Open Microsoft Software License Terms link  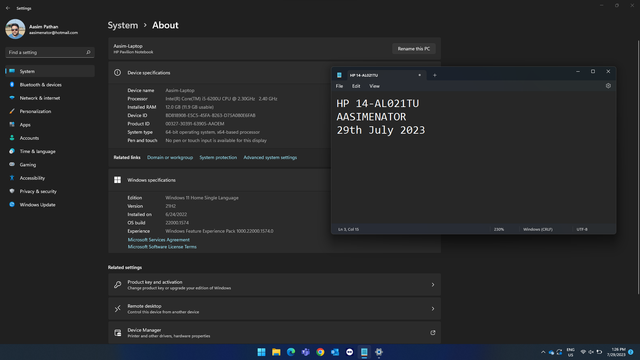click(162, 247)
